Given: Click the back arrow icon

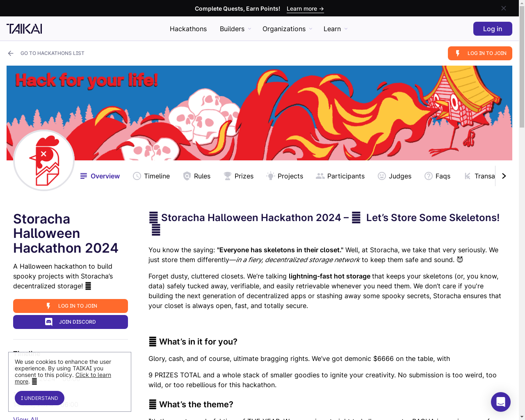Looking at the screenshot, I should coord(11,53).
